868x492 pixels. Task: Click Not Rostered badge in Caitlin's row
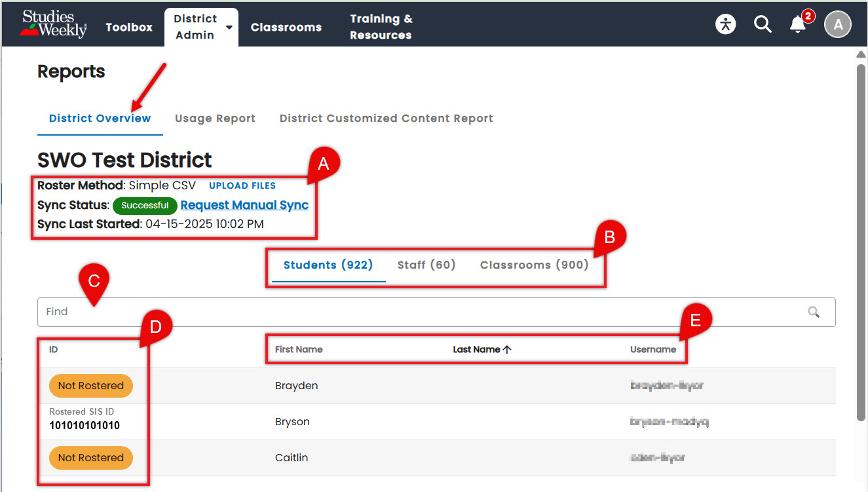91,458
